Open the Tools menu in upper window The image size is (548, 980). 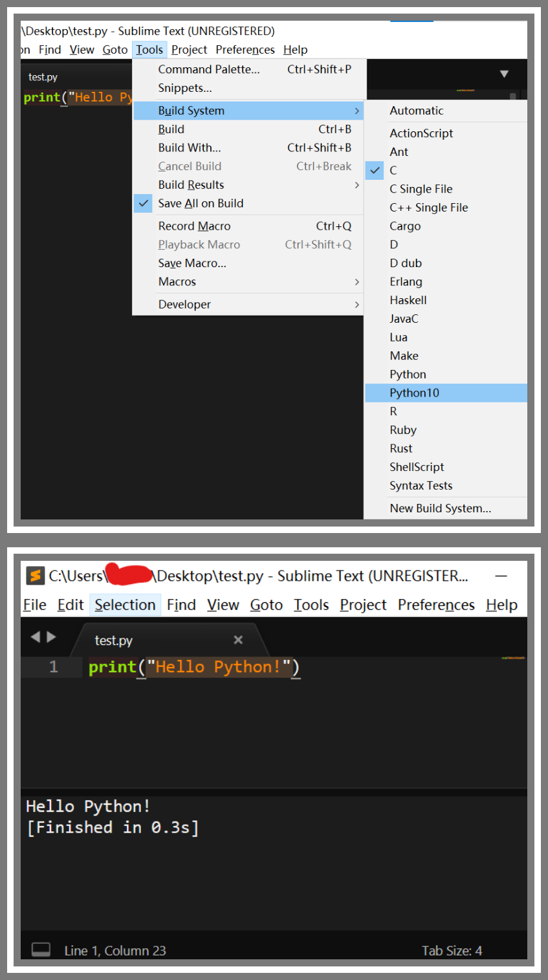tap(149, 50)
